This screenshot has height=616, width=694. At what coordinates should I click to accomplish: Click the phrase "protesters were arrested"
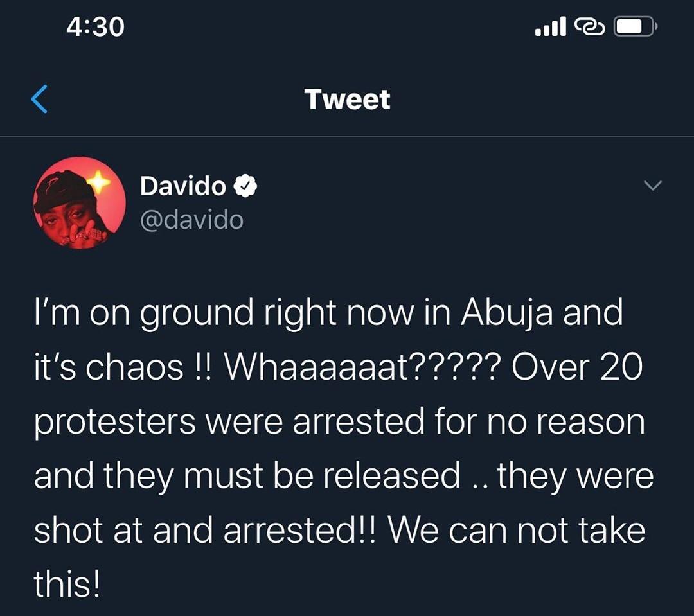(x=229, y=423)
